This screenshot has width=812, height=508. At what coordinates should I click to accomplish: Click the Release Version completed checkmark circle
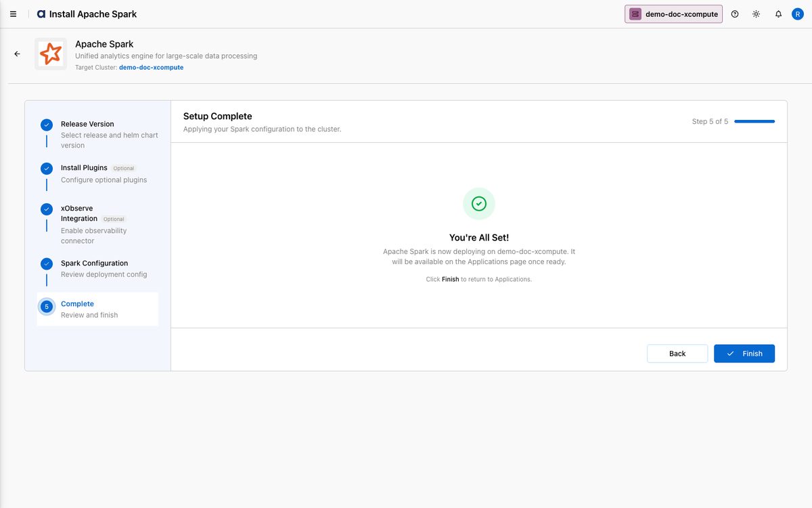coord(47,125)
